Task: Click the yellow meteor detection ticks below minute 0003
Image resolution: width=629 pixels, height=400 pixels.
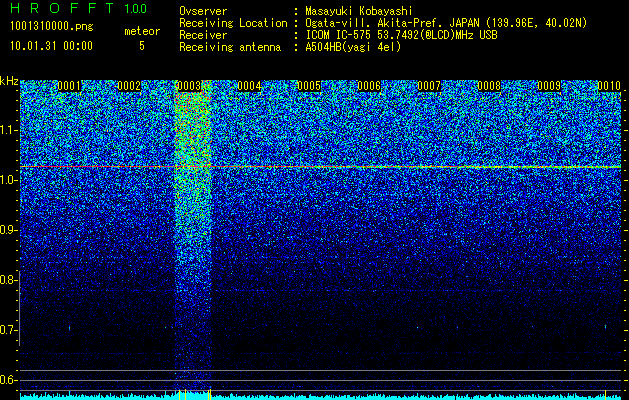Action: tap(194, 395)
